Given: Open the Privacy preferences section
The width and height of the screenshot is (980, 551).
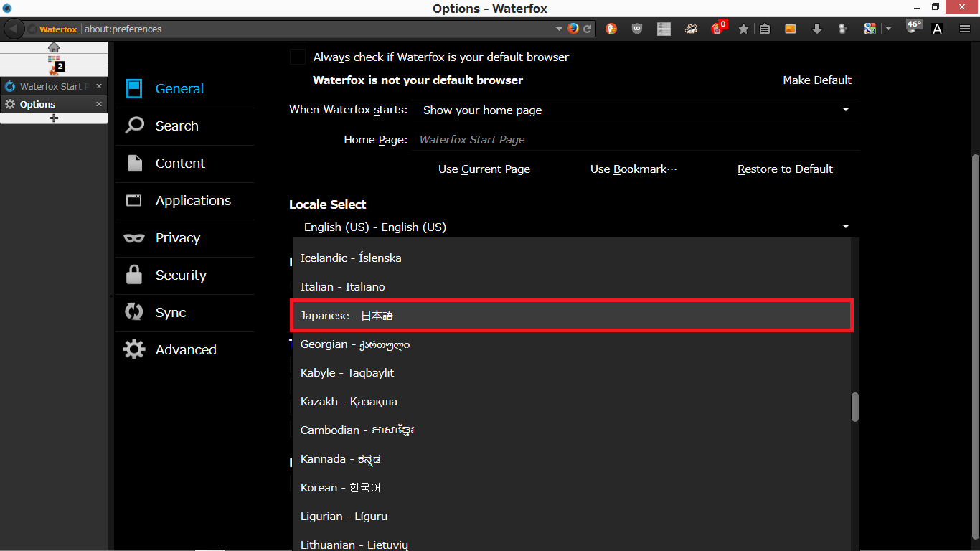Looking at the screenshot, I should (x=177, y=238).
